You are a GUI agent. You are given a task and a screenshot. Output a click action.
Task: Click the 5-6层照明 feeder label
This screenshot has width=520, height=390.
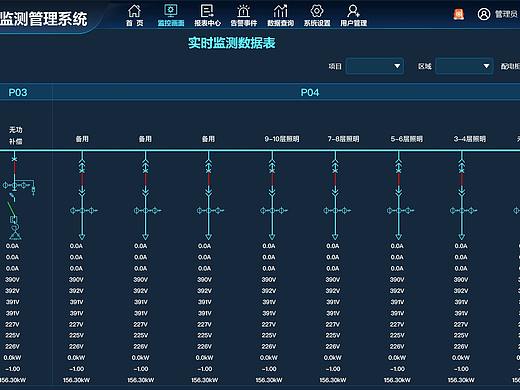(407, 139)
